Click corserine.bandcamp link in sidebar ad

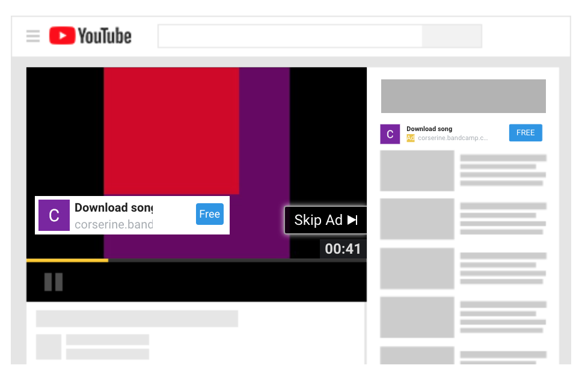(453, 138)
